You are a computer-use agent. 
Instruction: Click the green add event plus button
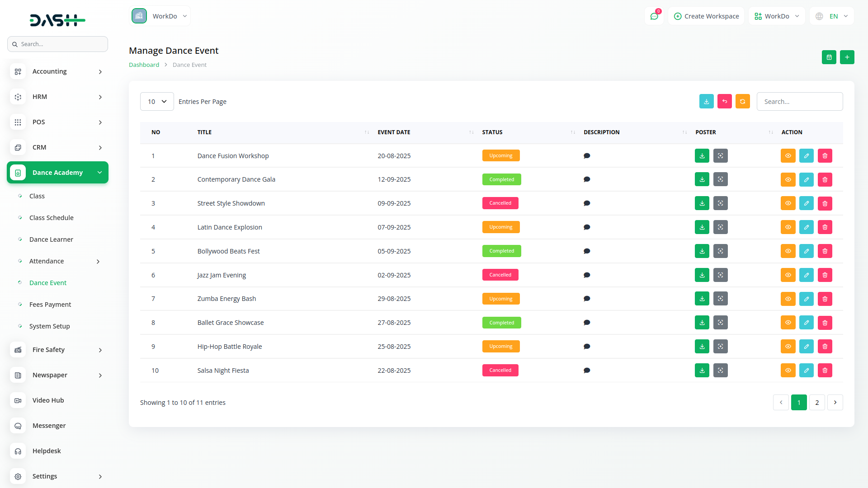coord(847,57)
